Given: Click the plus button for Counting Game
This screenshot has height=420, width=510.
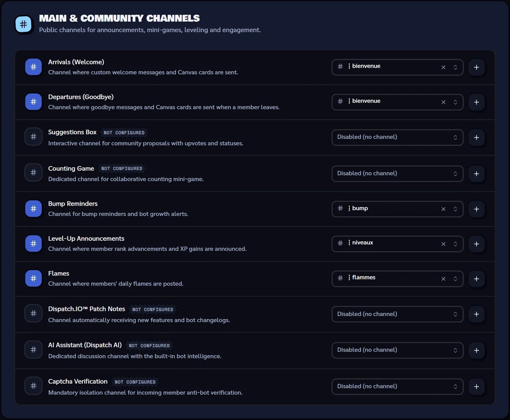Looking at the screenshot, I should (x=477, y=174).
